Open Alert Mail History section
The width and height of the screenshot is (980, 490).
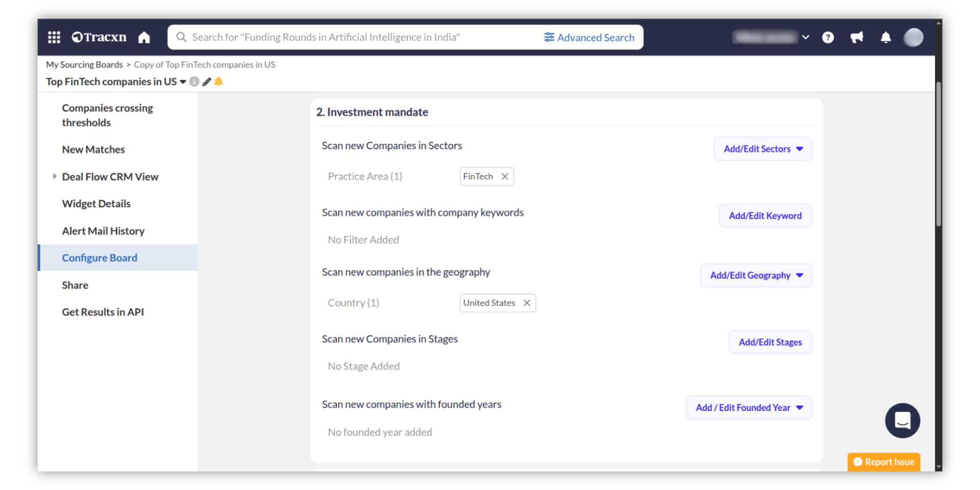pyautogui.click(x=103, y=231)
